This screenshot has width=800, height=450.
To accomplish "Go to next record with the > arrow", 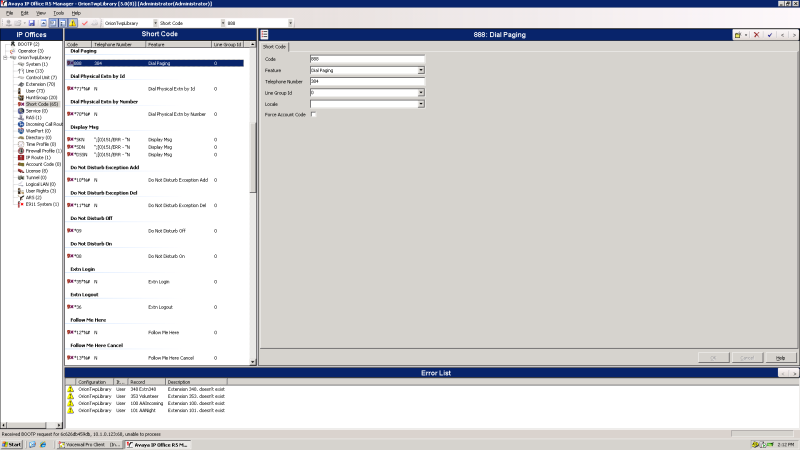I will coord(794,35).
